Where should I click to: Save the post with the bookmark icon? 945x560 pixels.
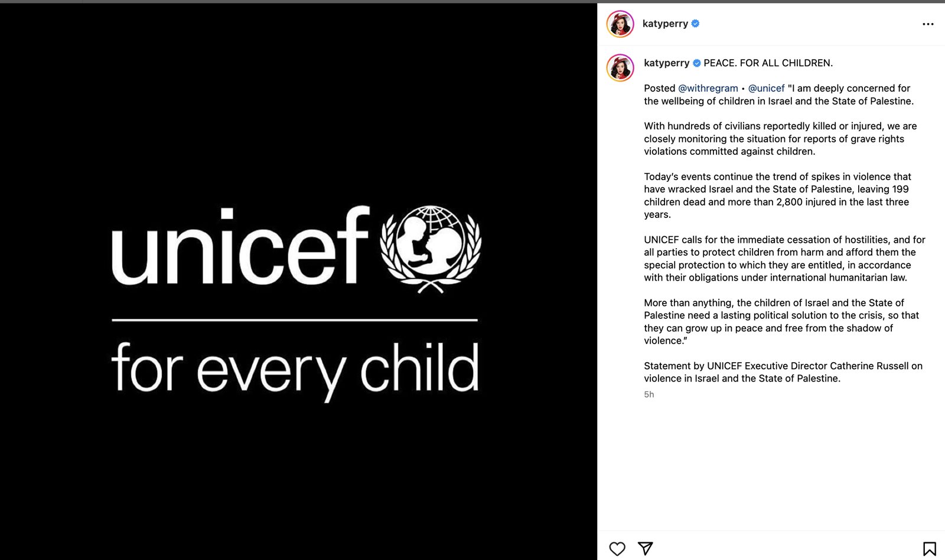click(929, 549)
